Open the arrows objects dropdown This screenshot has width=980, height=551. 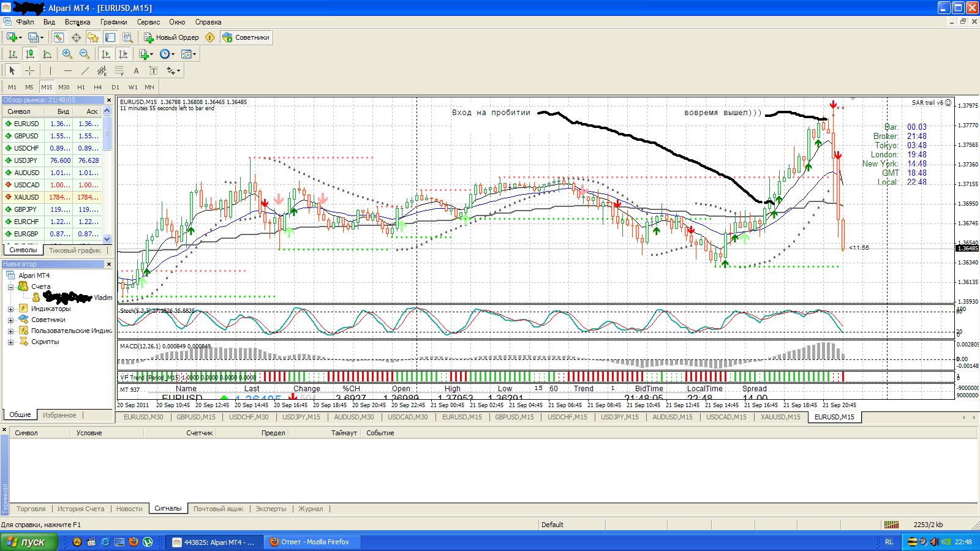[173, 70]
